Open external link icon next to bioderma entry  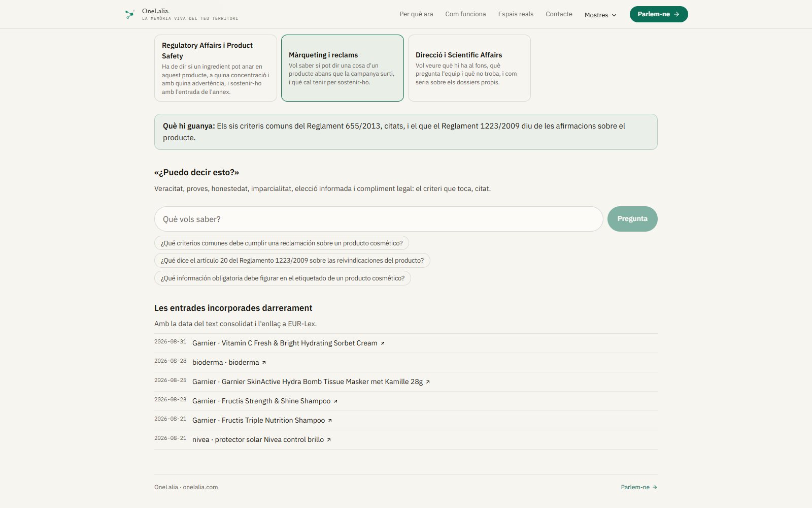[264, 363]
